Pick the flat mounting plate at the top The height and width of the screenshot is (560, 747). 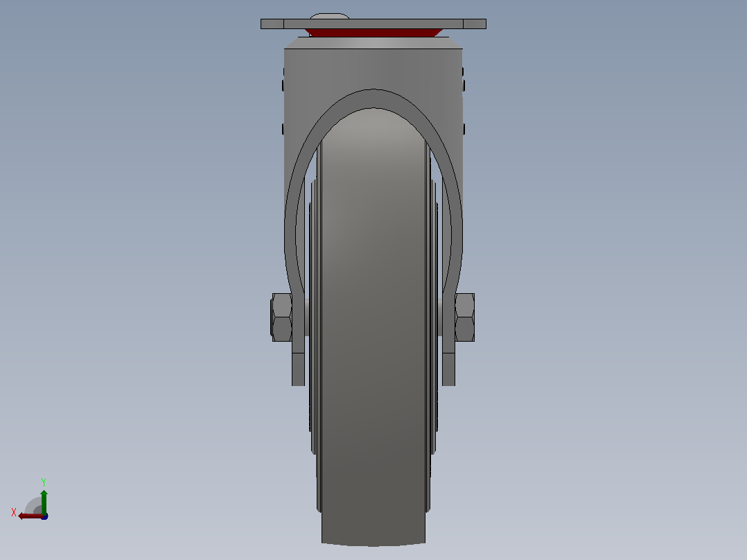pos(373,24)
